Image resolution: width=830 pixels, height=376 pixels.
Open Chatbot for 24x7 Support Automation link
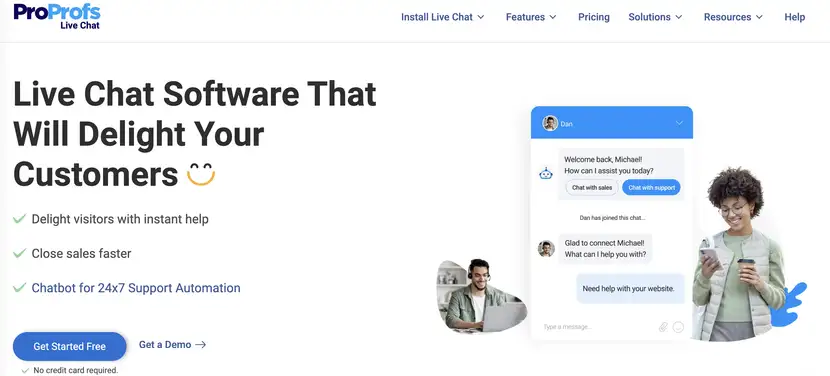(136, 288)
